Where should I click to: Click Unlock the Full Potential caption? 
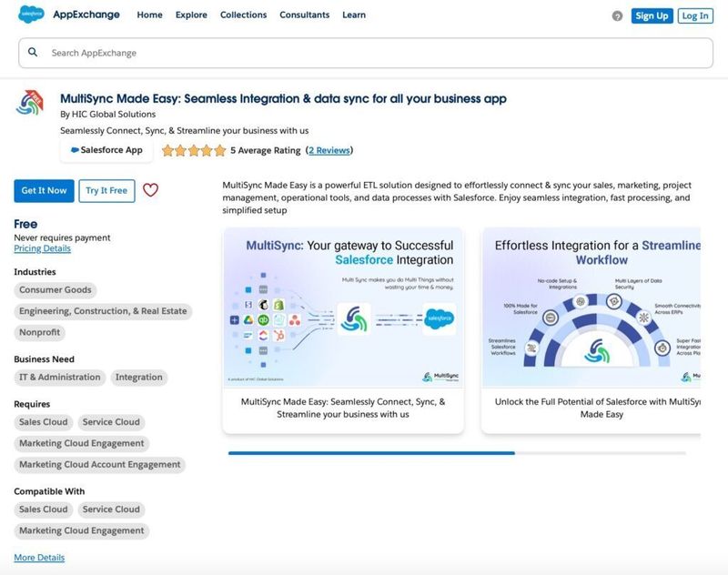598,408
